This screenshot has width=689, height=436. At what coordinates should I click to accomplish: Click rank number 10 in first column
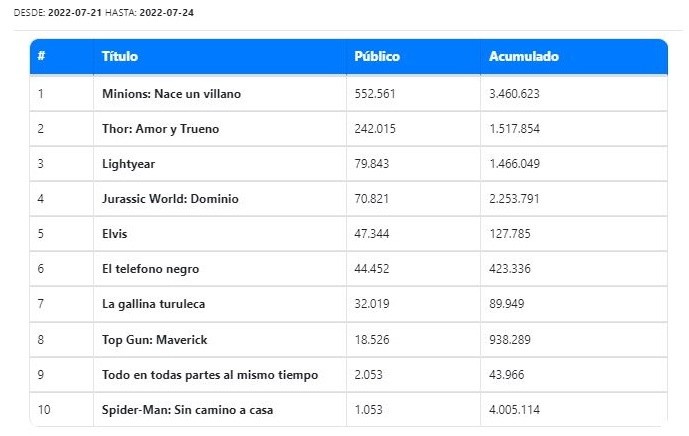(x=43, y=409)
